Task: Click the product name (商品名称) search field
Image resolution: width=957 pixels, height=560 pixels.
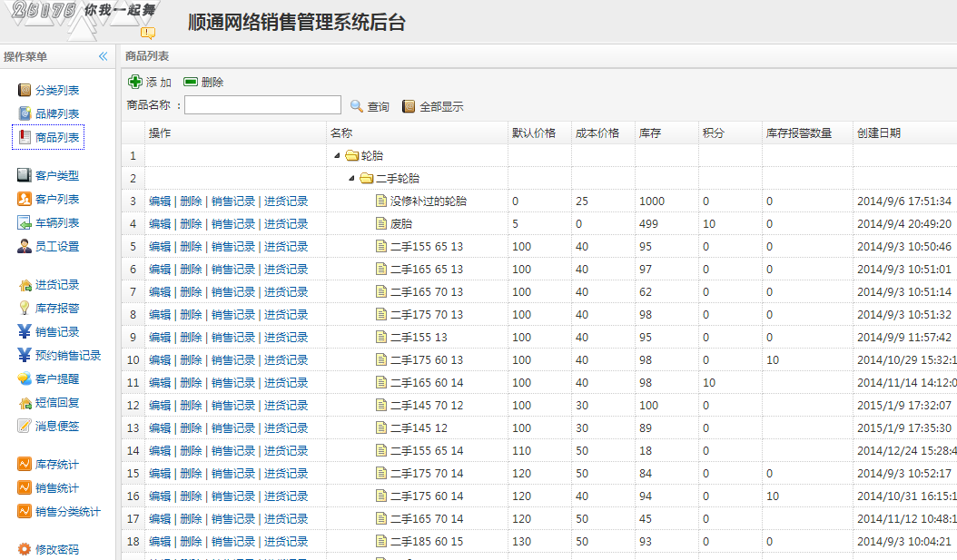Action: (x=262, y=105)
